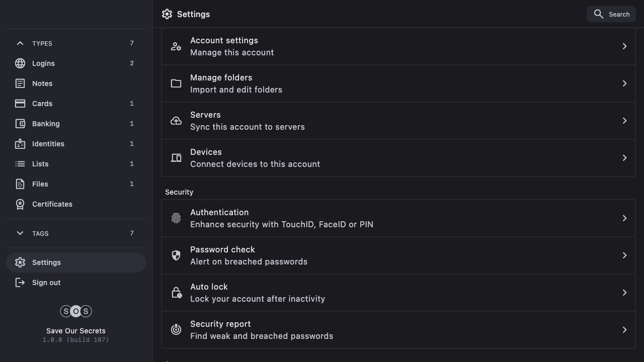Click the Security report icon
The width and height of the screenshot is (644, 362).
click(176, 330)
